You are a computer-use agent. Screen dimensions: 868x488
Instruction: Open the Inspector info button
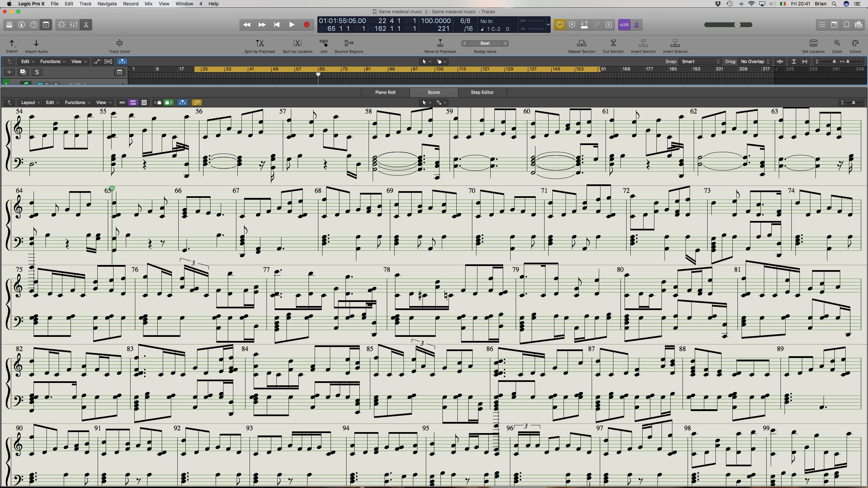[x=22, y=25]
